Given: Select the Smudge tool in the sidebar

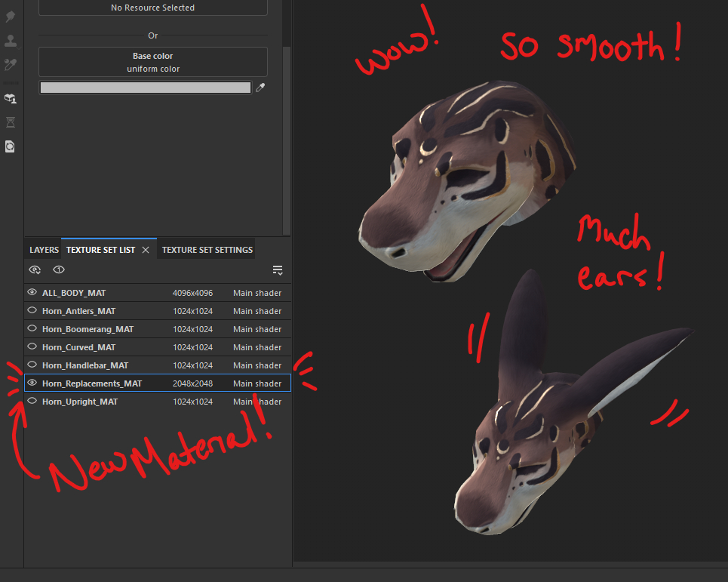Looking at the screenshot, I should coord(11,17).
